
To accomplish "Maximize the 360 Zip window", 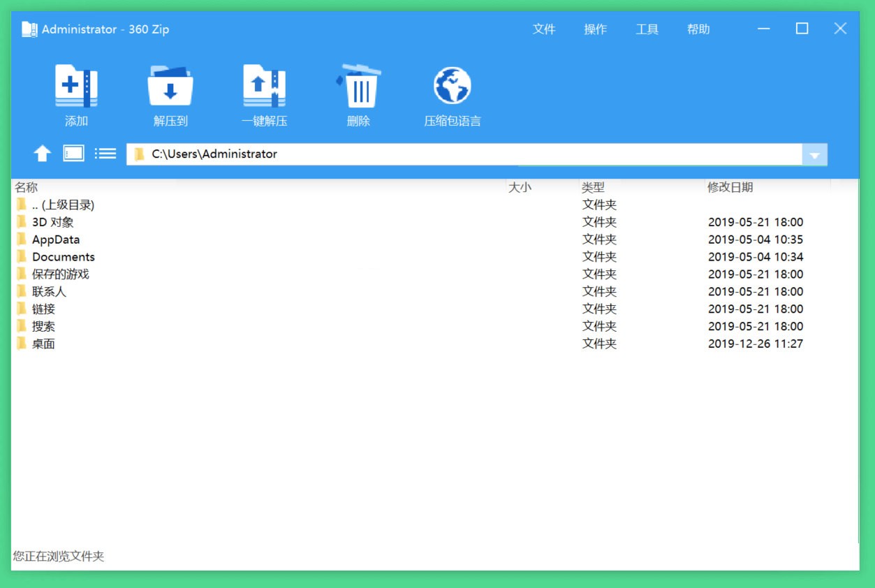I will coord(802,29).
